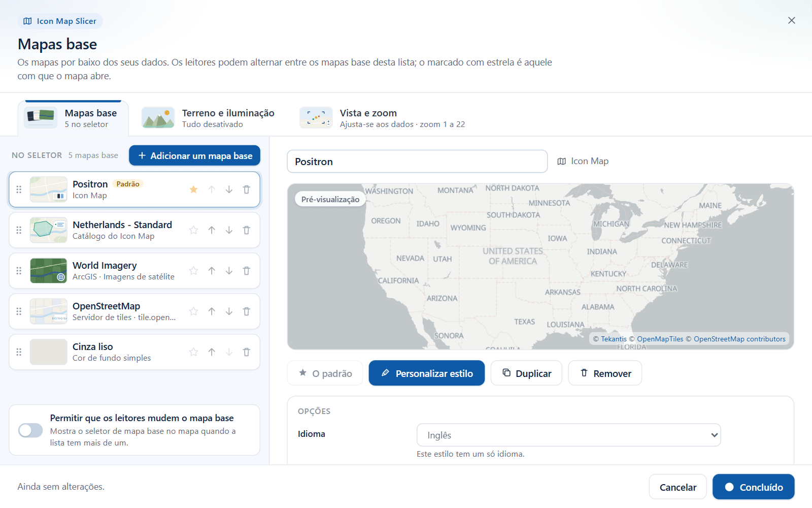The height and width of the screenshot is (508, 812).
Task: Click the O padrão button
Action: 325,373
